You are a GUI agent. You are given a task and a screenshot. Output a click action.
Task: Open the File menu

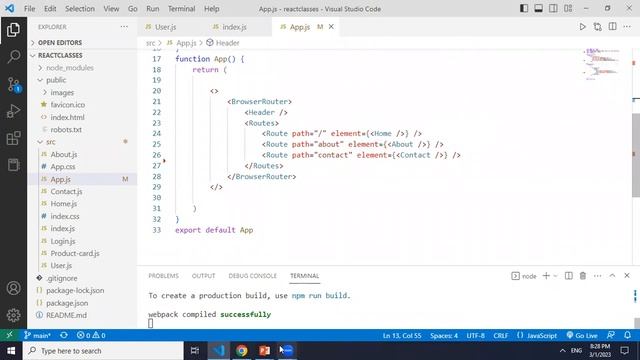point(29,9)
